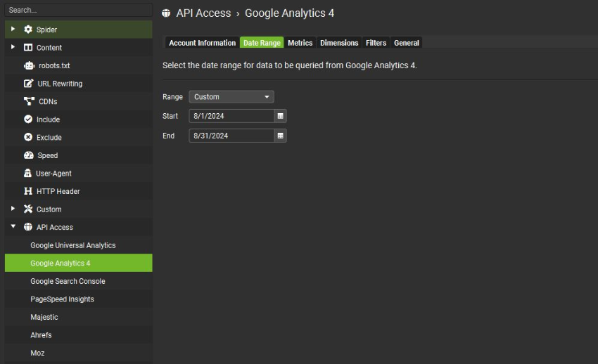Expand the Custom tree node

(13, 208)
